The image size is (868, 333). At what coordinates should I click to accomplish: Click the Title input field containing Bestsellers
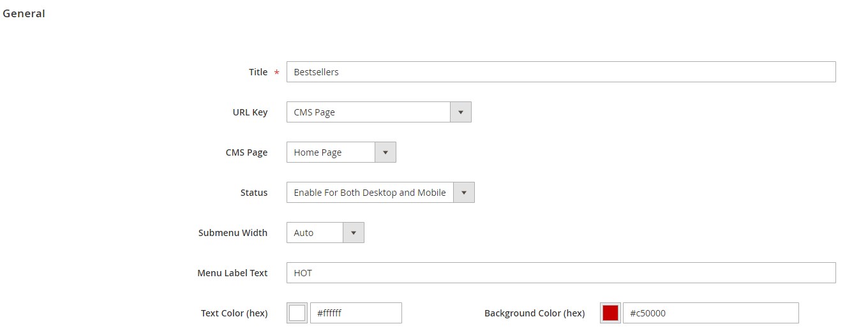click(560, 72)
